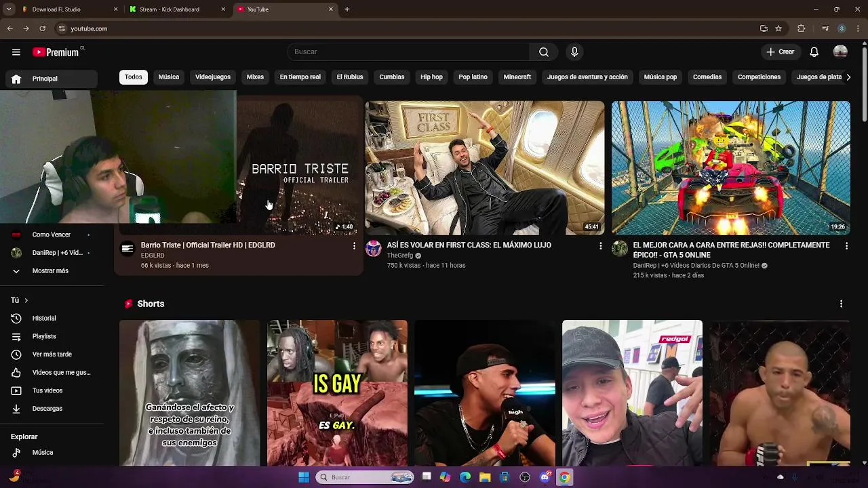Open TheGrefg channel avatar
This screenshot has height=488, width=868.
coord(374,248)
